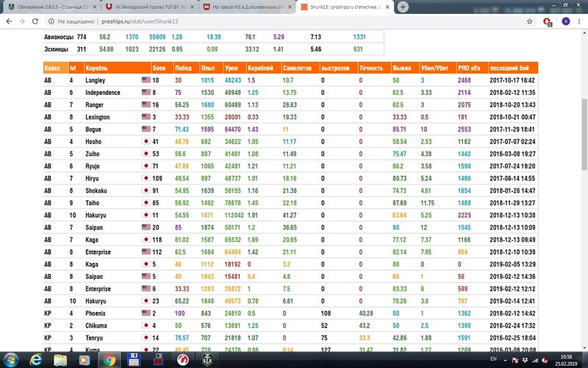Click the browser back arrow
The height and width of the screenshot is (368, 588).
[8, 22]
